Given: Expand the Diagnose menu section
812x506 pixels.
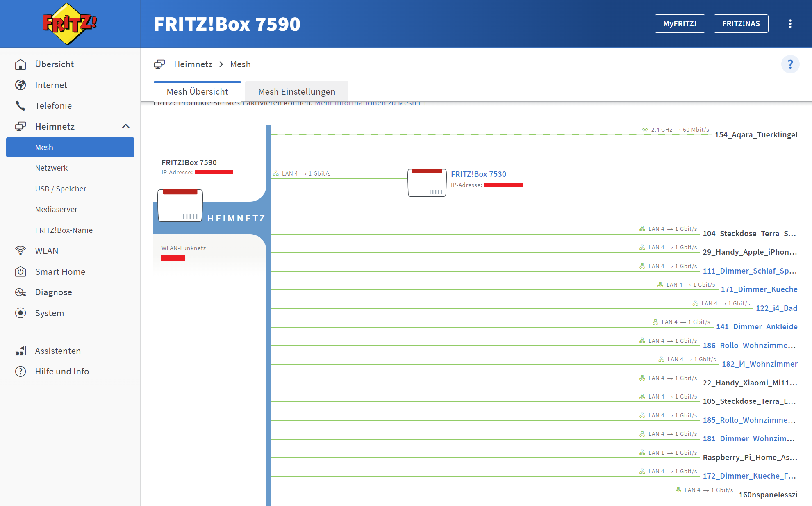Looking at the screenshot, I should pos(53,292).
